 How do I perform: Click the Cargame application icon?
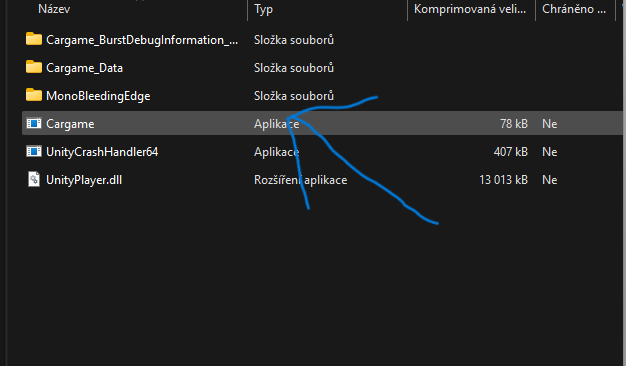click(x=34, y=123)
